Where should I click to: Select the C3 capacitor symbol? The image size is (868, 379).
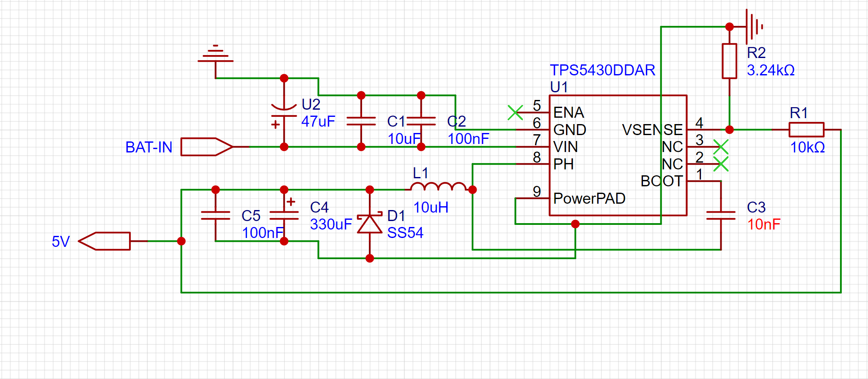(x=721, y=216)
